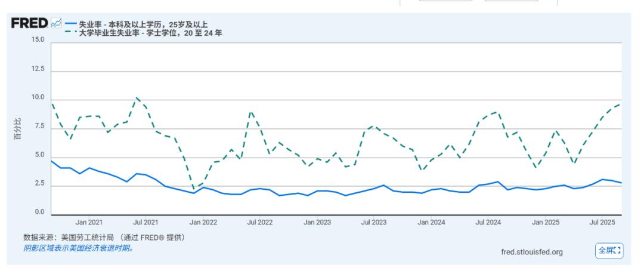Click the 15.0 y-axis label
The image size is (644, 271).
pyautogui.click(x=38, y=40)
